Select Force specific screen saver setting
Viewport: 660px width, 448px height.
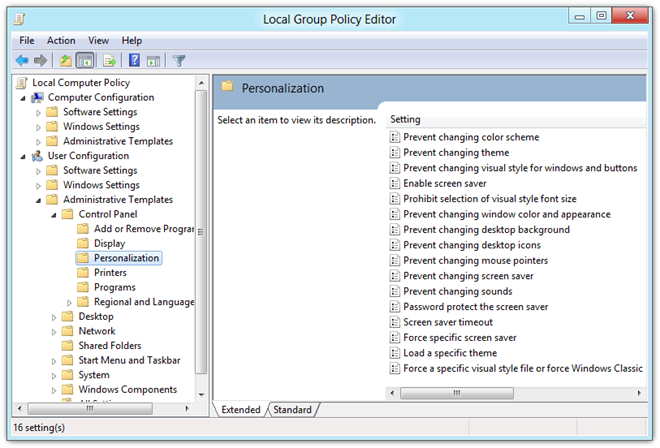point(460,338)
